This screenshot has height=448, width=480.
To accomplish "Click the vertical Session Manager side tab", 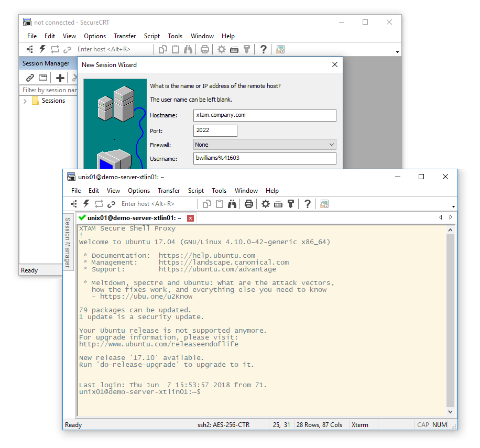I will (68, 242).
